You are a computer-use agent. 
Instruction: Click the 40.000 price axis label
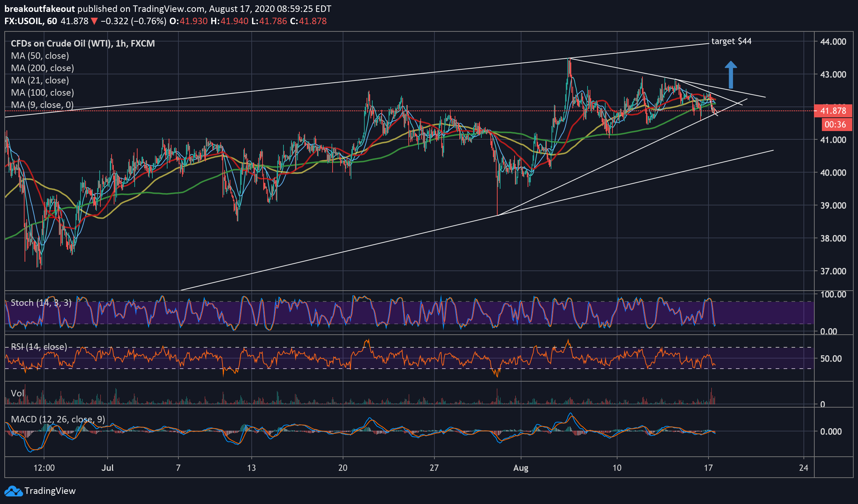(833, 173)
